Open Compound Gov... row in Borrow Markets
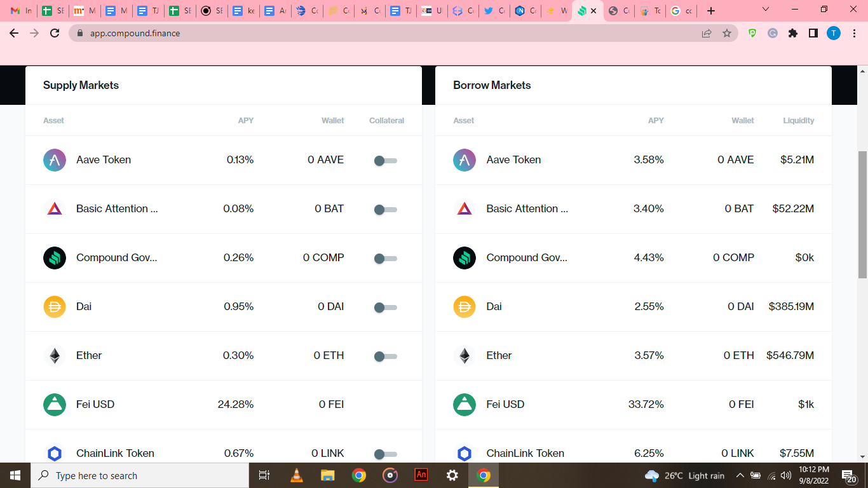The height and width of the screenshot is (488, 868). 634,258
